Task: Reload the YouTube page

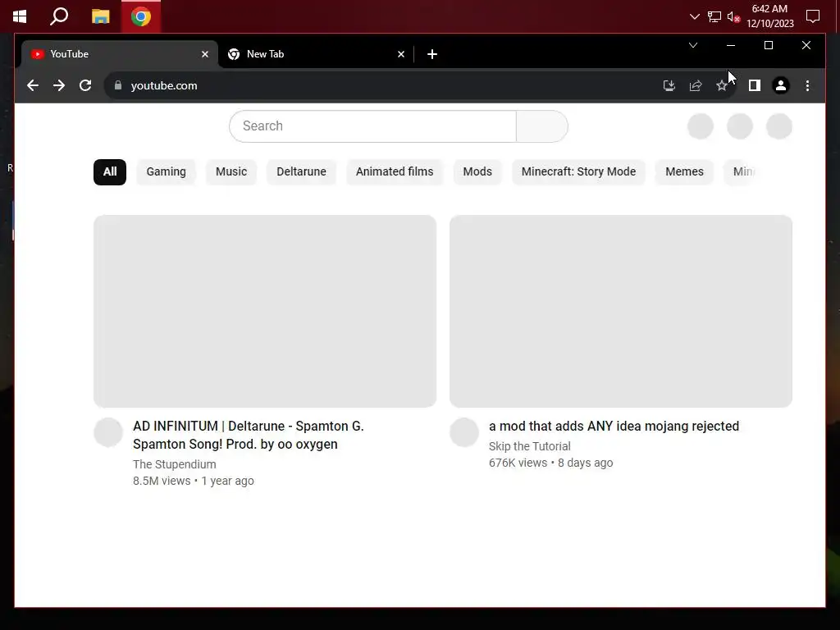Action: [85, 85]
